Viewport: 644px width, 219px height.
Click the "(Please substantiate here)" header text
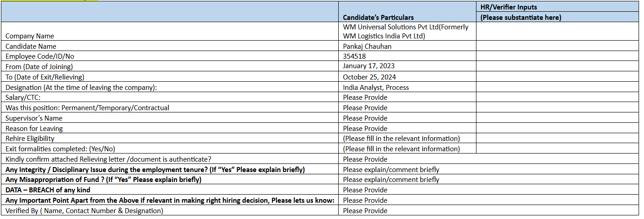[x=521, y=18]
